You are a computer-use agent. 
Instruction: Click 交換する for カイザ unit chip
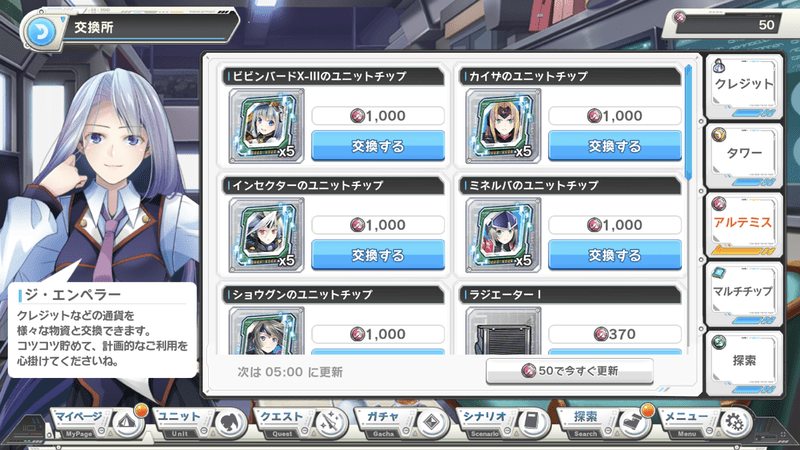[615, 146]
